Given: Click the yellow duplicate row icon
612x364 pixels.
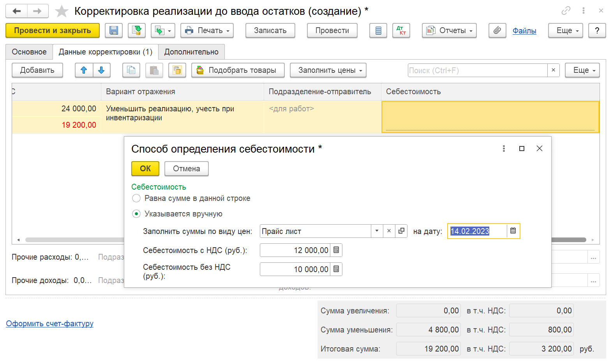Looking at the screenshot, I should coord(177,70).
